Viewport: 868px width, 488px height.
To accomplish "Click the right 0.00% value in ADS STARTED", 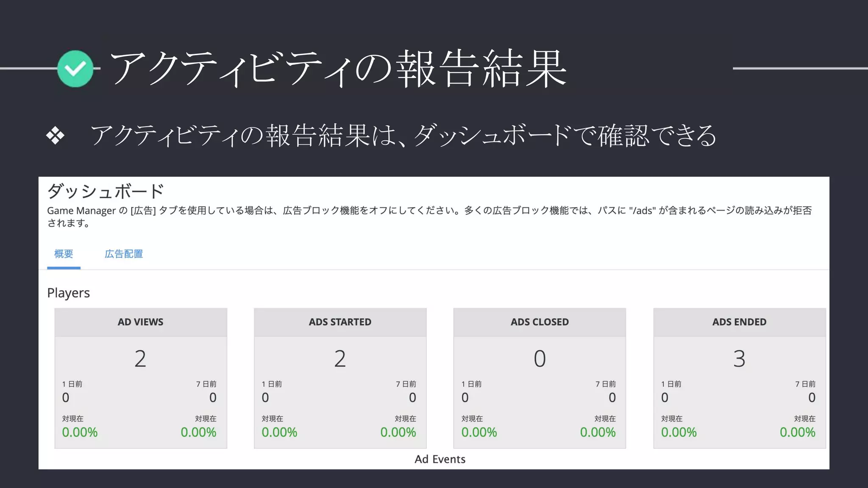I will point(398,433).
